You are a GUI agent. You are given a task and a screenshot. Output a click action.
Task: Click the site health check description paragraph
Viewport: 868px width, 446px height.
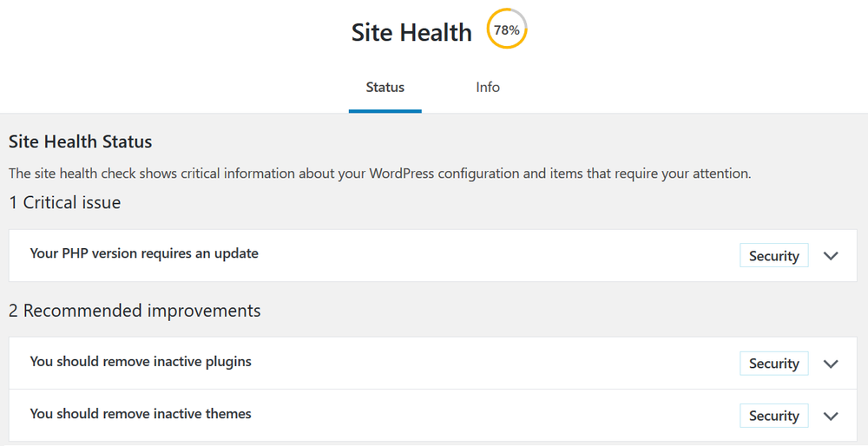tap(380, 174)
